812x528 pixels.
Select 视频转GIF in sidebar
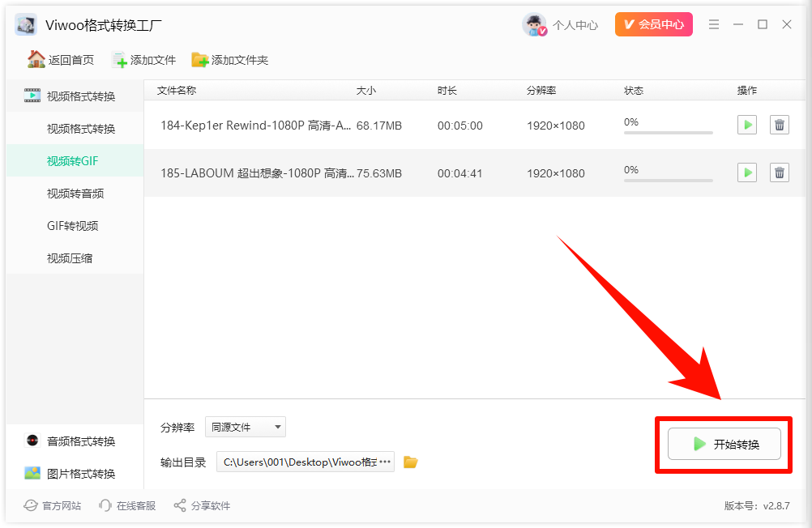click(75, 160)
